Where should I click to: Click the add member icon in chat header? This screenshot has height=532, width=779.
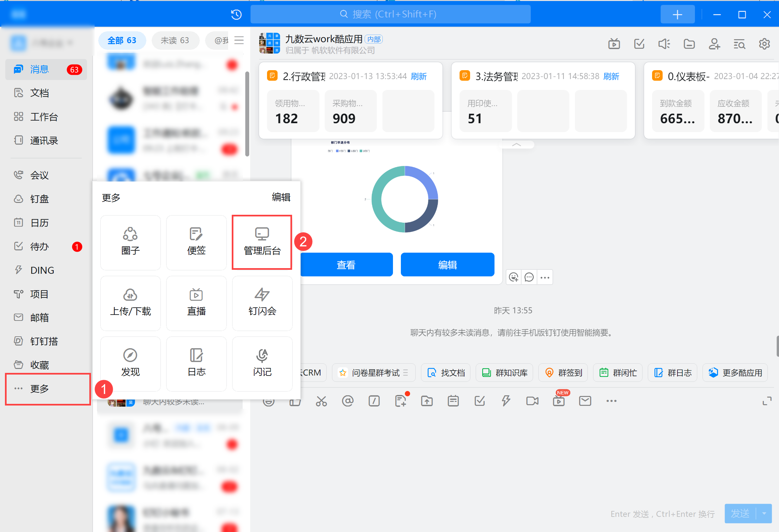point(714,44)
